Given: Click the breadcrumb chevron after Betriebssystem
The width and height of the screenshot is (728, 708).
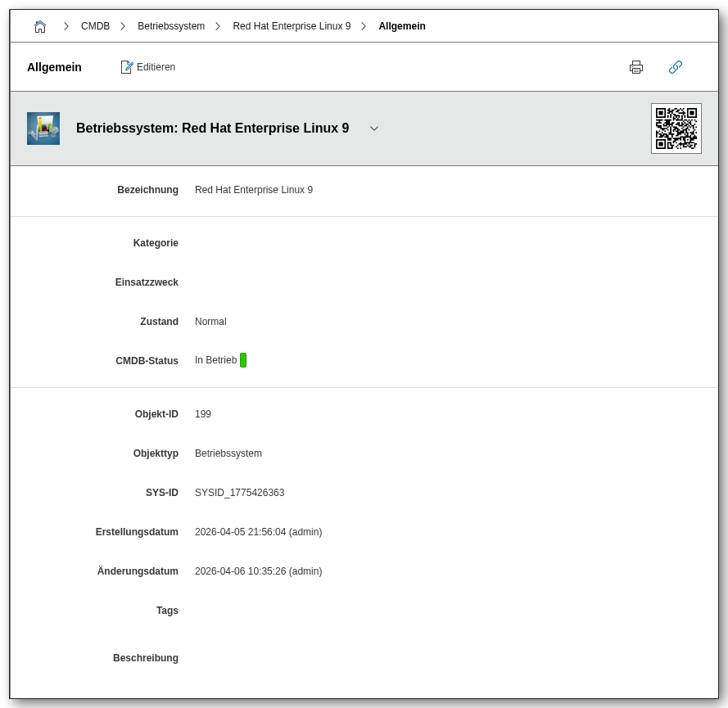Looking at the screenshot, I should (x=218, y=26).
